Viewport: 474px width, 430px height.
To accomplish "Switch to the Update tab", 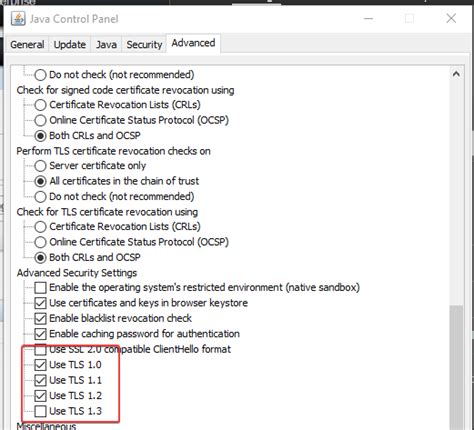I will coord(70,44).
